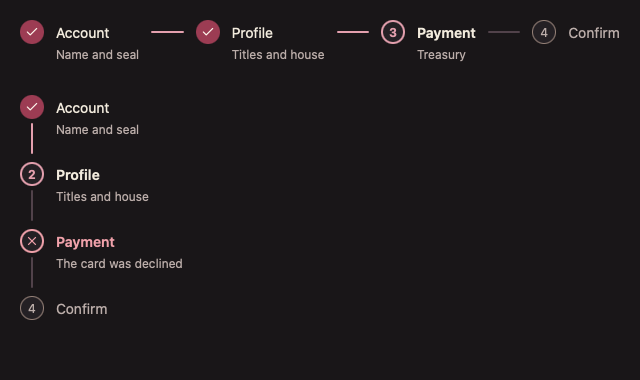Select the bold Profile label in vertical stepper
This screenshot has width=640, height=380.
pos(78,175)
